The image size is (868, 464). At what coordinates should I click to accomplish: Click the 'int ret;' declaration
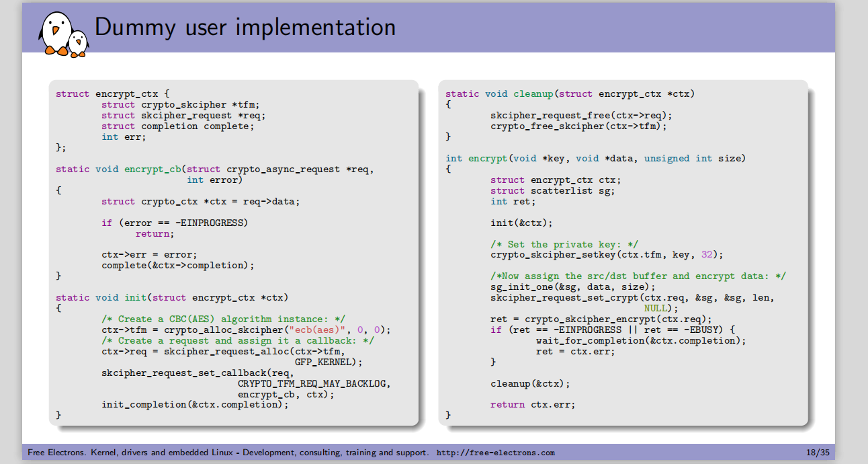pyautogui.click(x=513, y=202)
